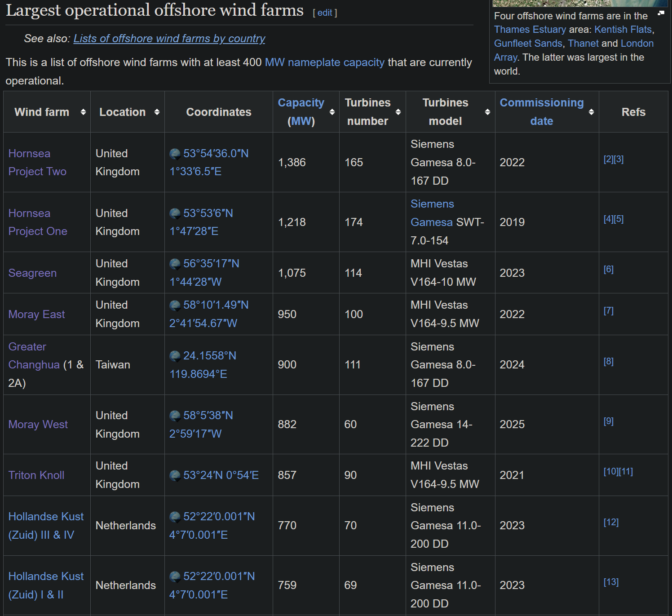672x616 pixels.
Task: Open the Gunfleet Sands link
Action: [x=528, y=44]
